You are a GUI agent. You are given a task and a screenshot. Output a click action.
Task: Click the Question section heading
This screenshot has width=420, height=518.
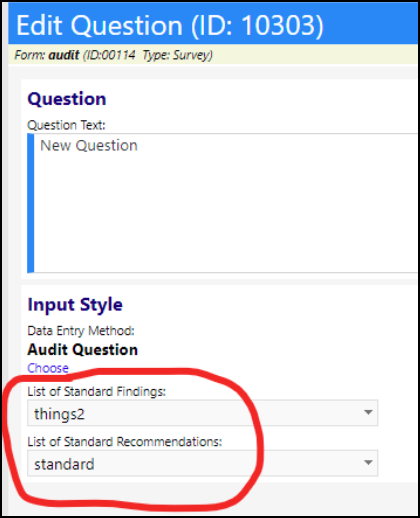[x=67, y=99]
